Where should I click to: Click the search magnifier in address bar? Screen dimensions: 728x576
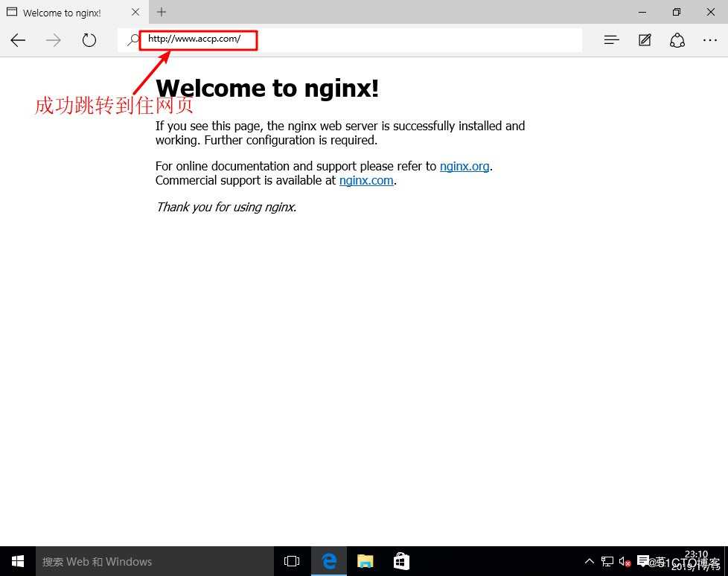point(133,40)
